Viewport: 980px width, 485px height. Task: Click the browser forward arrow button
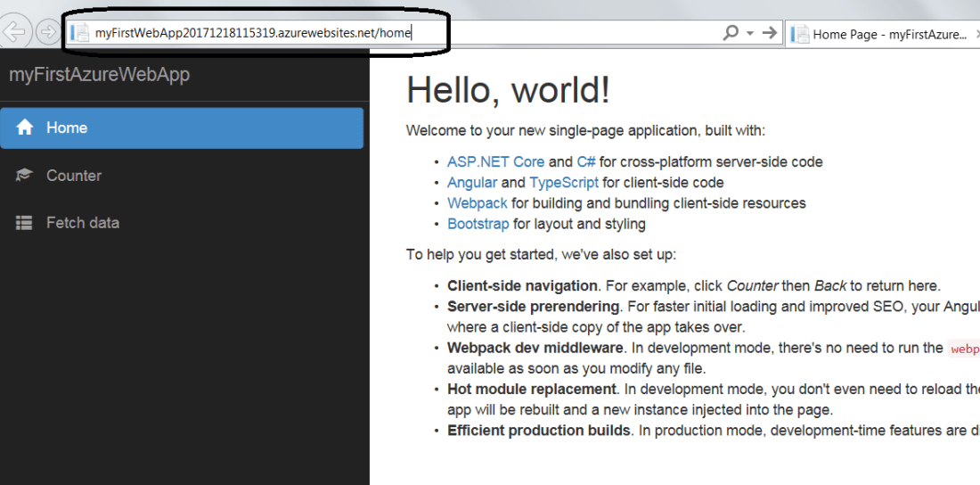tap(46, 33)
